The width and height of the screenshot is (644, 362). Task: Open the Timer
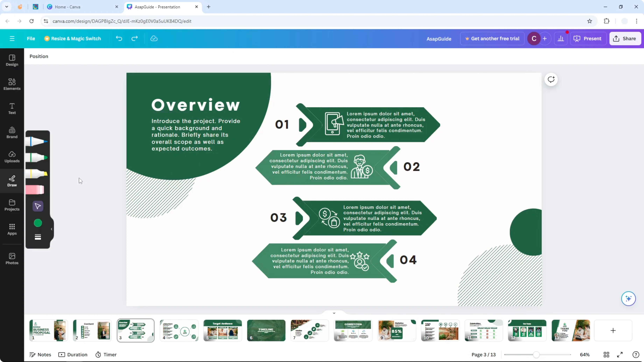106,354
